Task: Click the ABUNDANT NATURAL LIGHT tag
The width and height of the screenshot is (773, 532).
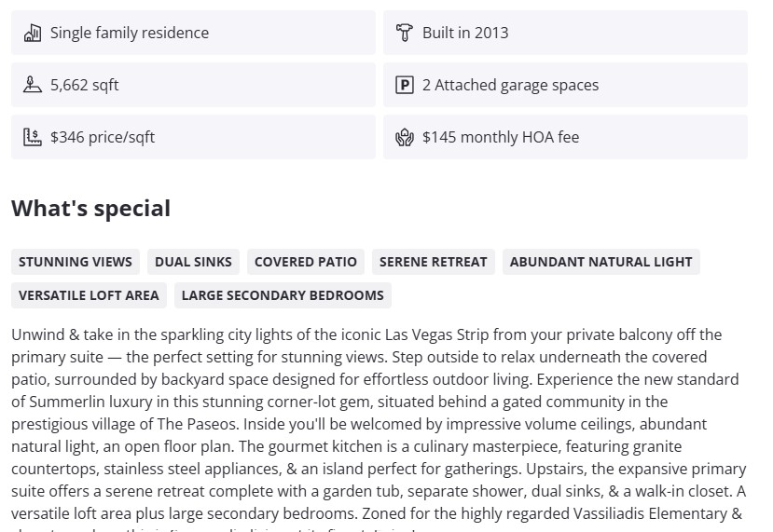Action: (601, 262)
